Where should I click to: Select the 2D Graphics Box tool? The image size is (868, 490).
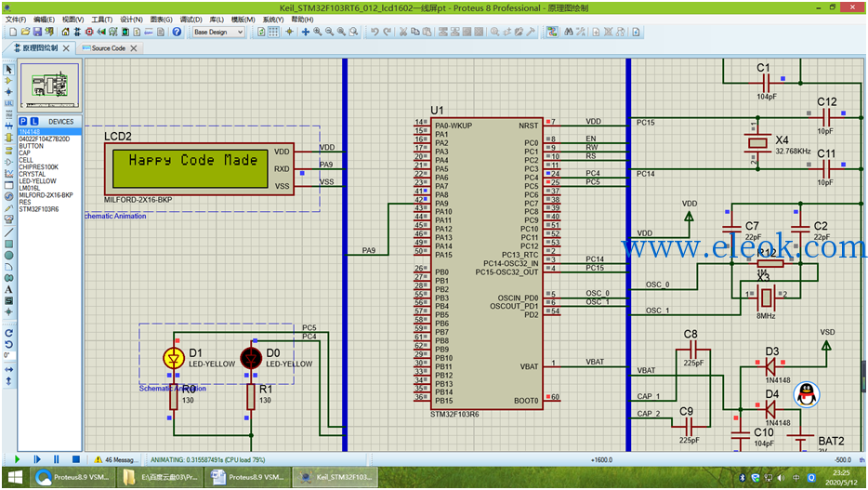click(9, 244)
